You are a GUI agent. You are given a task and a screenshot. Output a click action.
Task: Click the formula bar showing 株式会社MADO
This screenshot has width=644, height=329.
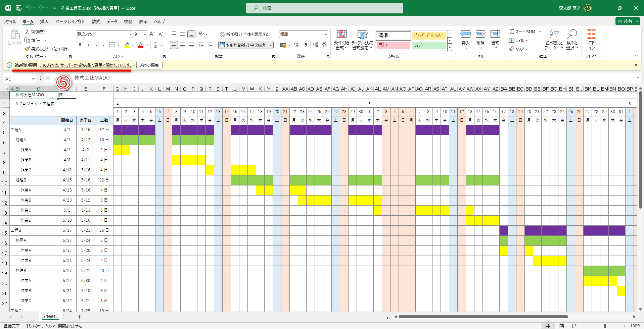[353, 78]
